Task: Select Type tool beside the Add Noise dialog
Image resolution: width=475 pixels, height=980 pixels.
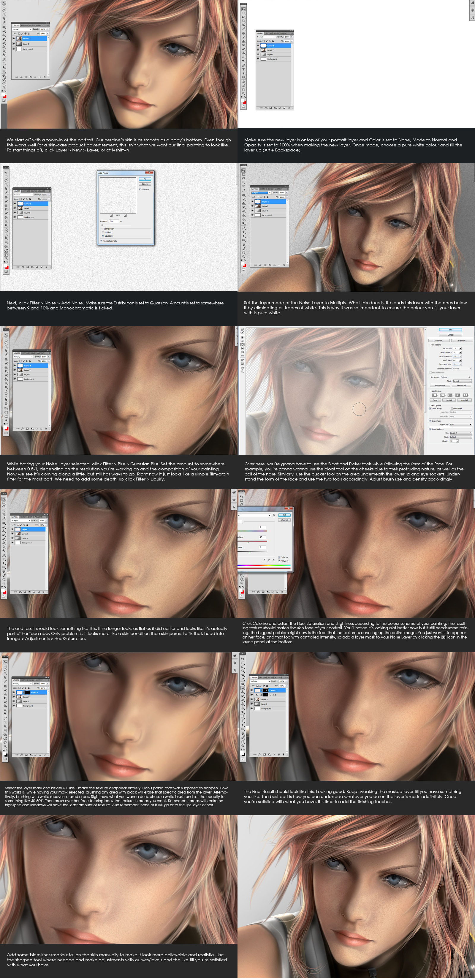Action: (6, 234)
